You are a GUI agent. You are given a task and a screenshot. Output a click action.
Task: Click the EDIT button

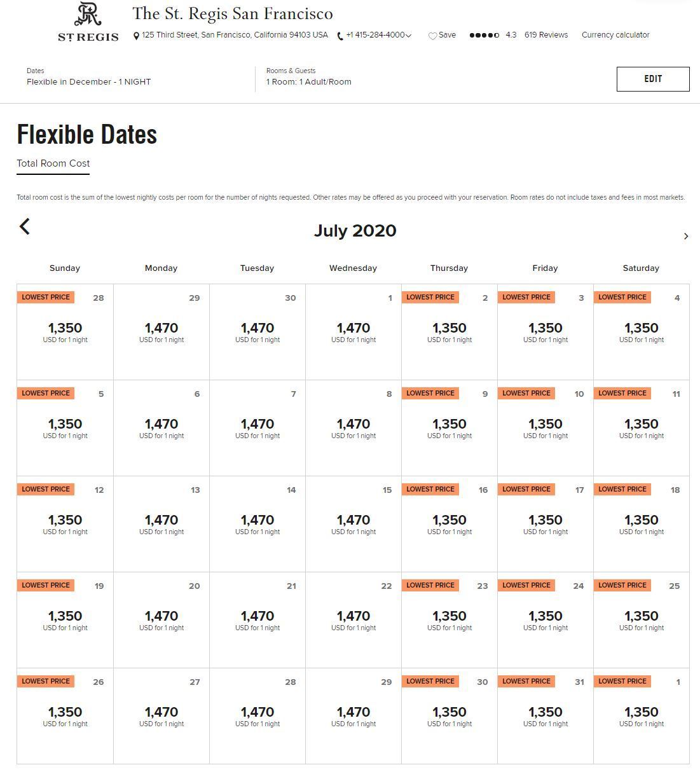tap(653, 79)
